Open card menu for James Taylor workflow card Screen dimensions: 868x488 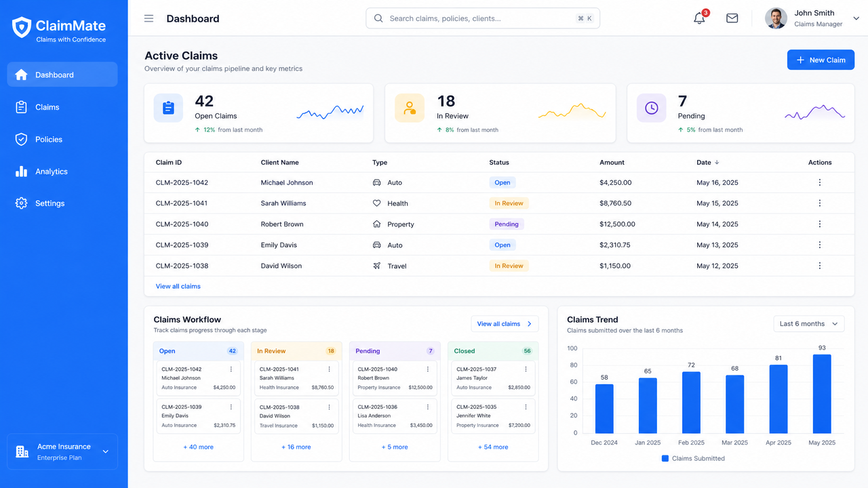coord(526,369)
